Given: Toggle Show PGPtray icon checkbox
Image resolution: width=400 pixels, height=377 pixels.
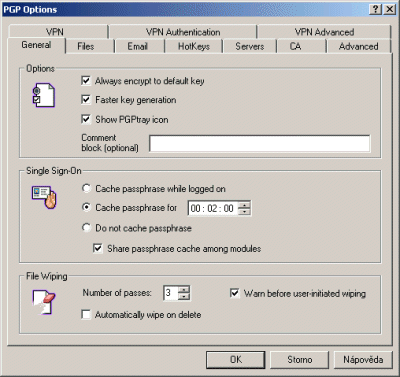Looking at the screenshot, I should 86,119.
